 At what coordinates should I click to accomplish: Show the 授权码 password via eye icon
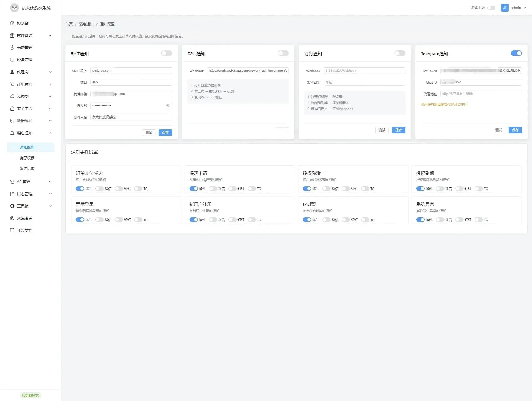click(168, 106)
